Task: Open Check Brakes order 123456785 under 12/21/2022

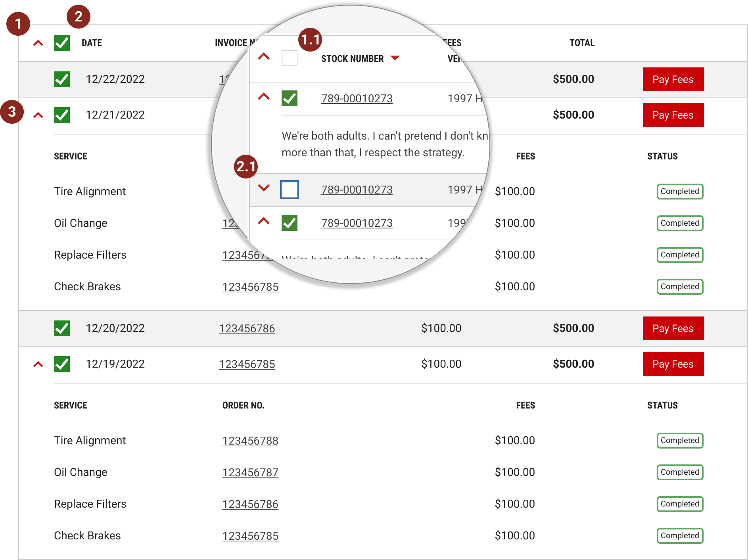Action: tap(250, 287)
